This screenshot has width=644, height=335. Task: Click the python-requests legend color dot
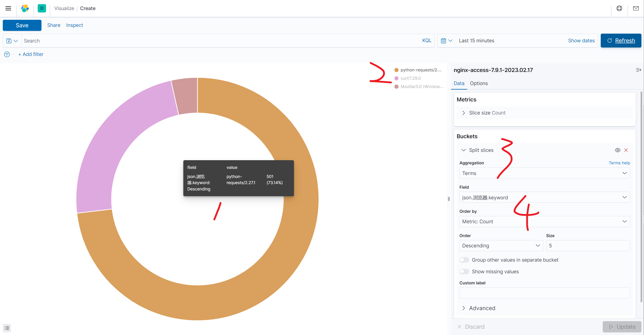coord(396,70)
